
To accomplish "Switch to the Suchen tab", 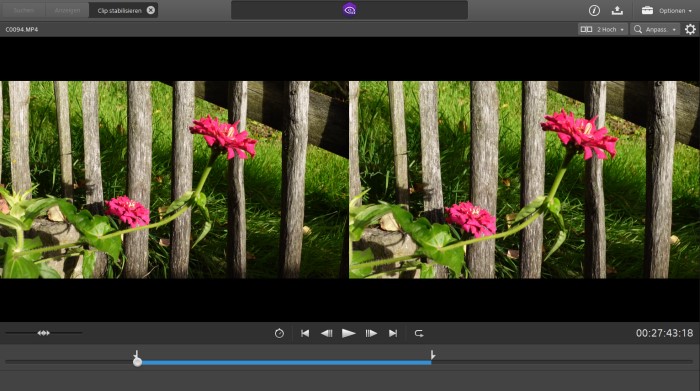I will point(24,10).
